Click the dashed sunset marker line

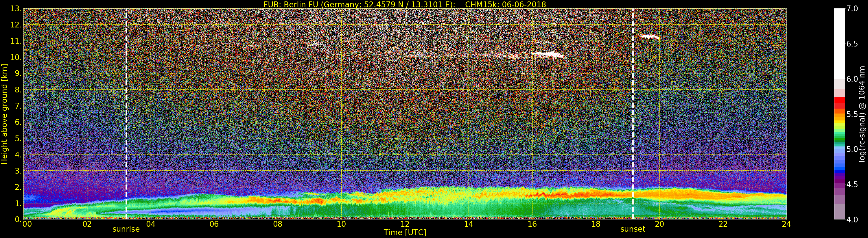(633, 114)
